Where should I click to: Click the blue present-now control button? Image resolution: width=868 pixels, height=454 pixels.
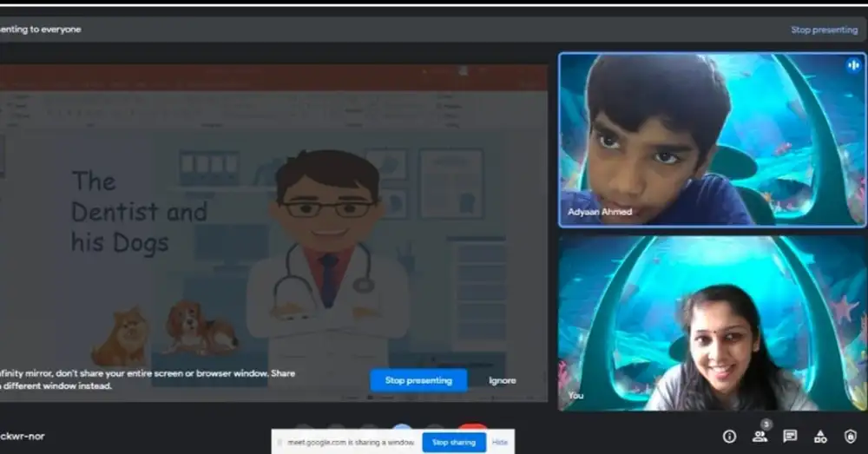coord(402,427)
